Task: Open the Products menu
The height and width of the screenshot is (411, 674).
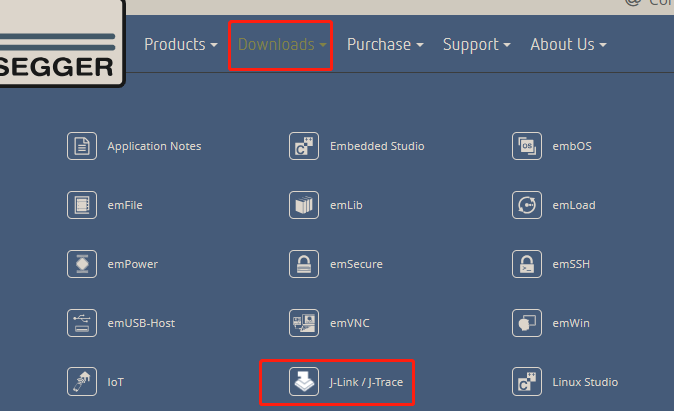Action: click(x=181, y=45)
